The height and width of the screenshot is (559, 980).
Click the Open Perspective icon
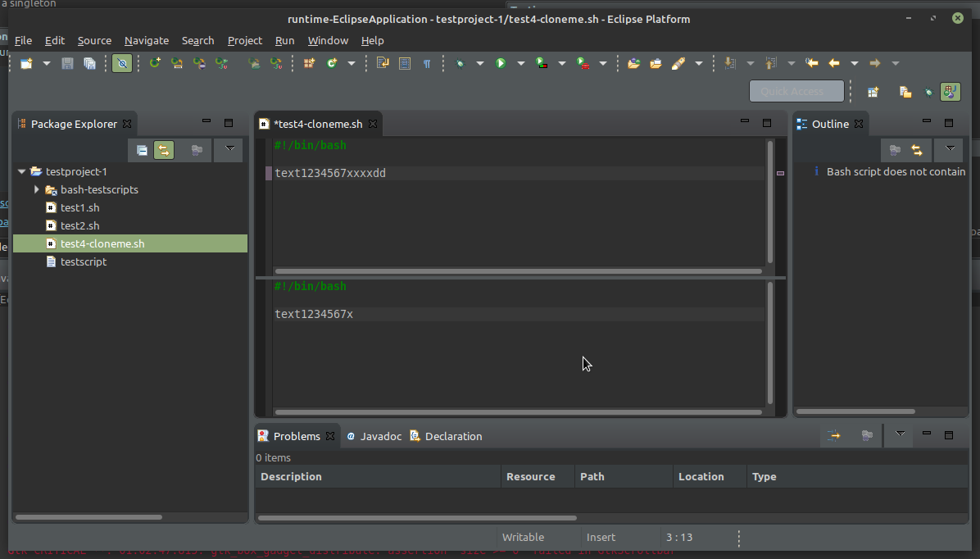873,92
